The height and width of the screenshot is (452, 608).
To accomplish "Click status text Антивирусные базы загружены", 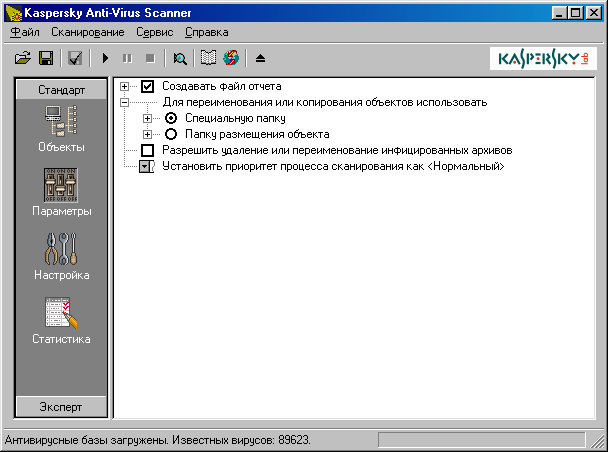I will (86, 440).
